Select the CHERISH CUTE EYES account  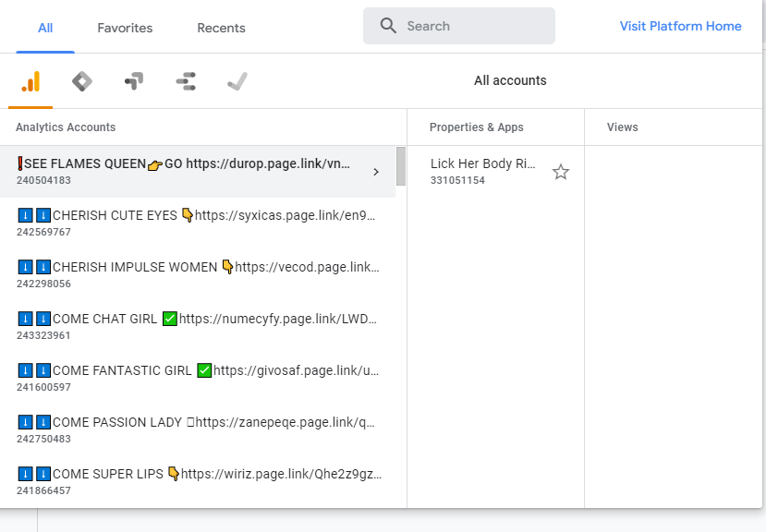click(x=198, y=224)
